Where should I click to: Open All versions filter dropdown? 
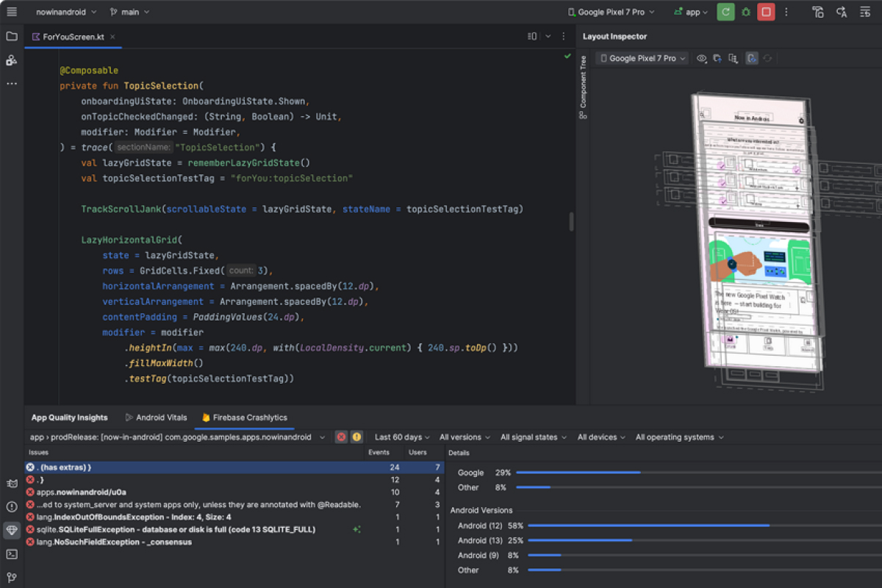[465, 437]
